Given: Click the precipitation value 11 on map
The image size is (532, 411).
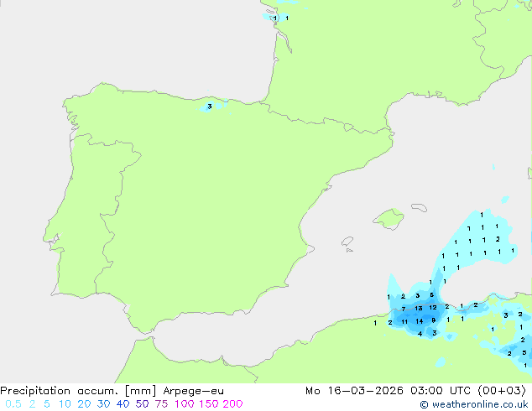Looking at the screenshot, I should click(404, 322).
